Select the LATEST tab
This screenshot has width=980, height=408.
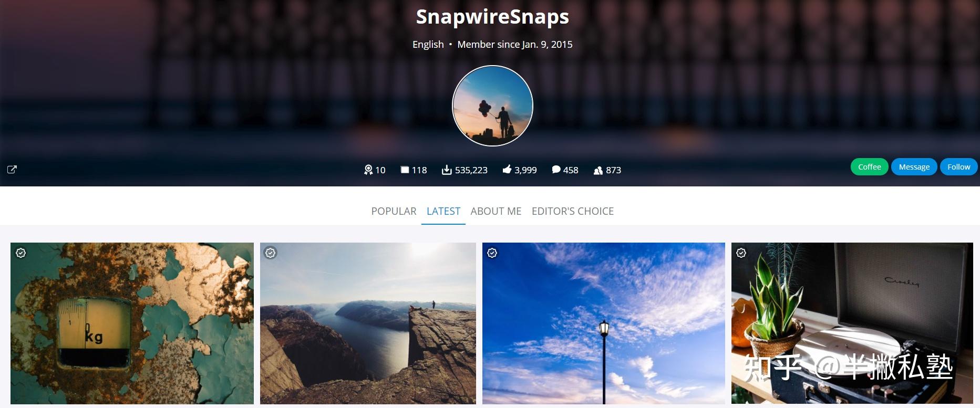[x=443, y=211]
